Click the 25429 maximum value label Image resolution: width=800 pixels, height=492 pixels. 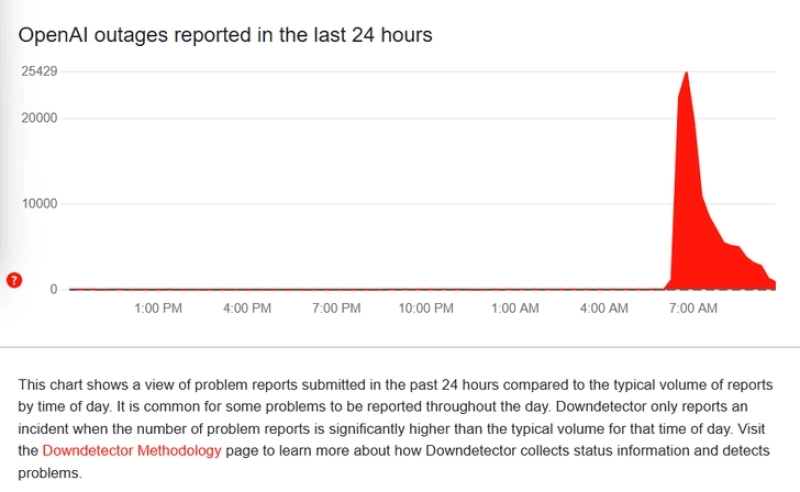39,71
